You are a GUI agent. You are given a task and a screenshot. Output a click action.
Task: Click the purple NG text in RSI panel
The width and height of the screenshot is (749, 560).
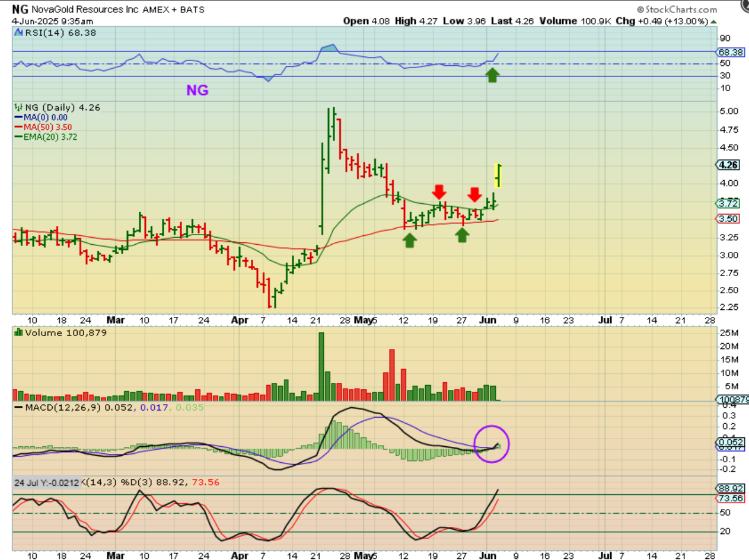tap(197, 90)
